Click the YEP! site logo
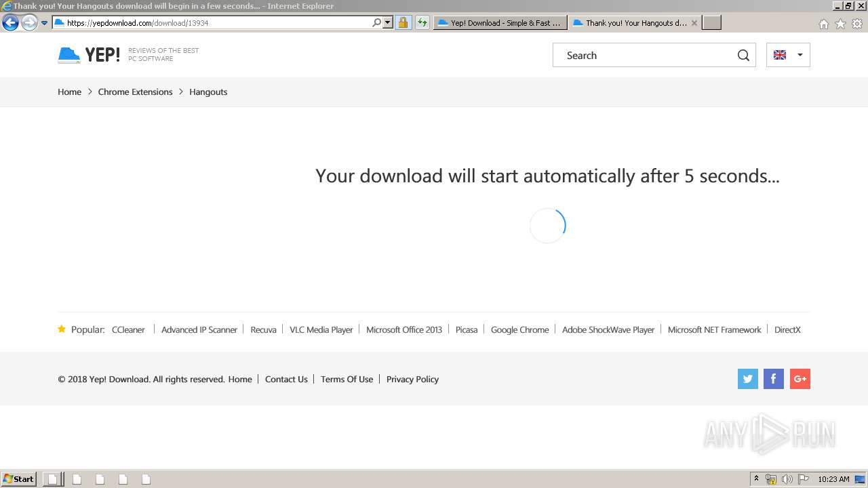 [x=89, y=55]
